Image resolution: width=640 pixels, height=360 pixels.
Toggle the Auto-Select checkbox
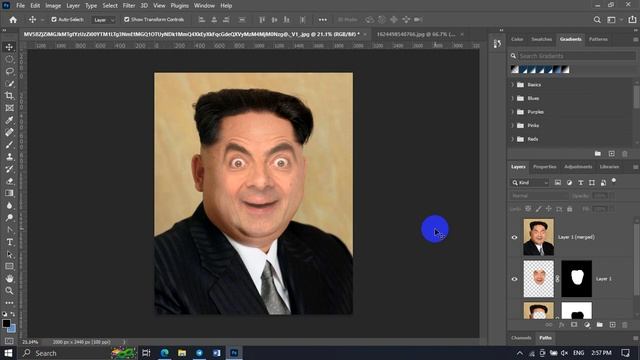pos(54,20)
